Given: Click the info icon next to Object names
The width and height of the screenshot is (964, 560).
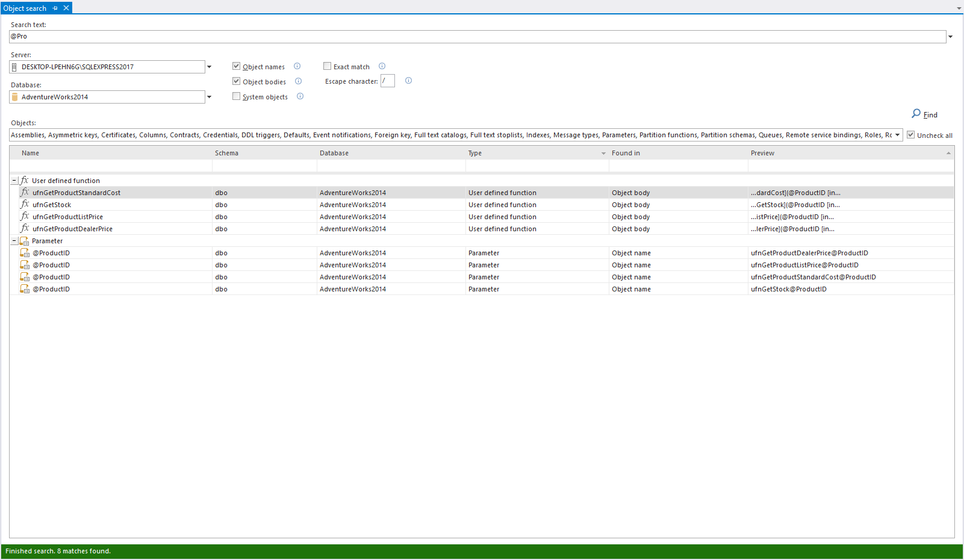Looking at the screenshot, I should point(297,66).
